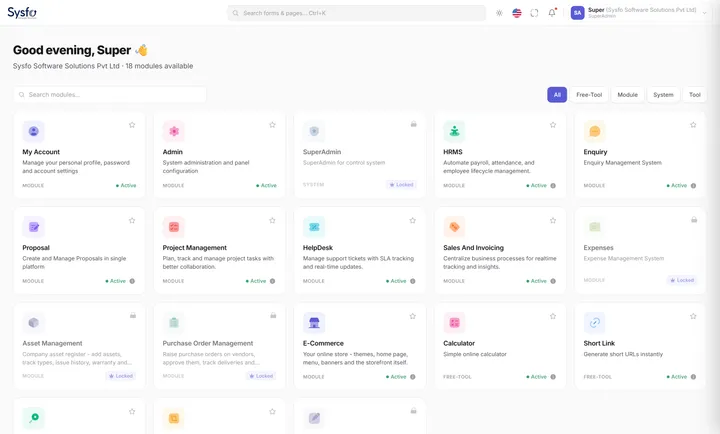Open the My Account module icon
Viewport: 720px width, 434px height.
pyautogui.click(x=34, y=131)
